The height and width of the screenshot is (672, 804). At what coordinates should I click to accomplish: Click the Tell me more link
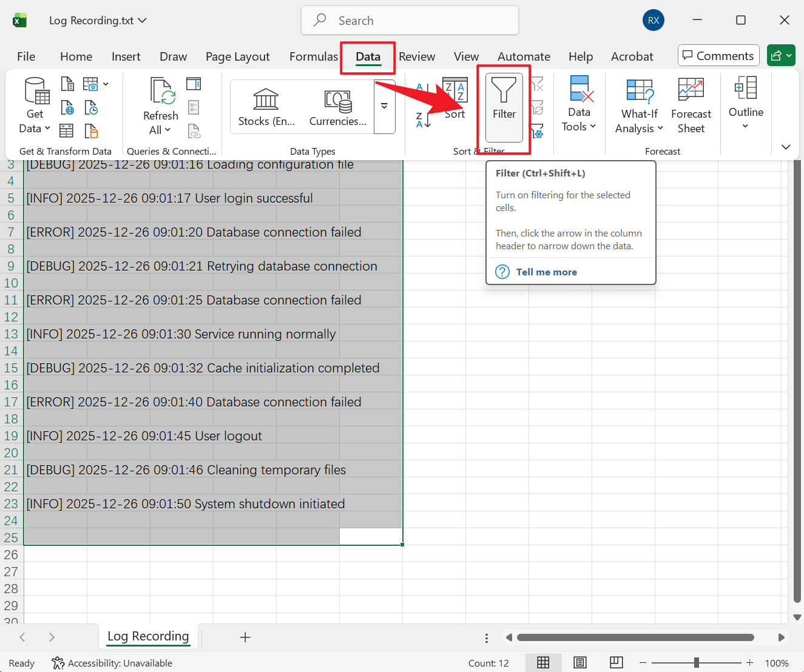click(546, 272)
